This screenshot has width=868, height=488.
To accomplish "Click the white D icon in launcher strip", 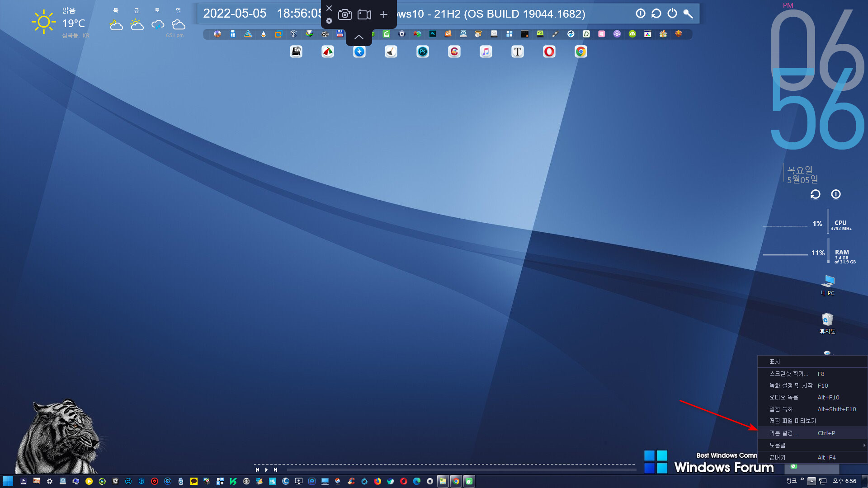I will 586,34.
